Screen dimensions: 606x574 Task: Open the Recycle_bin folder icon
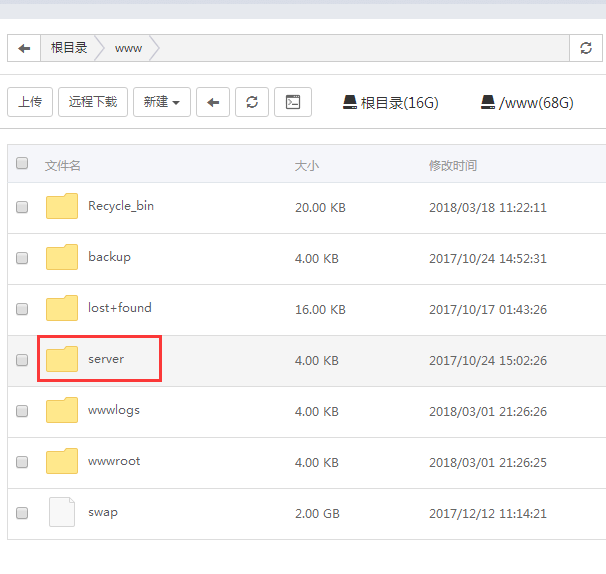click(62, 206)
